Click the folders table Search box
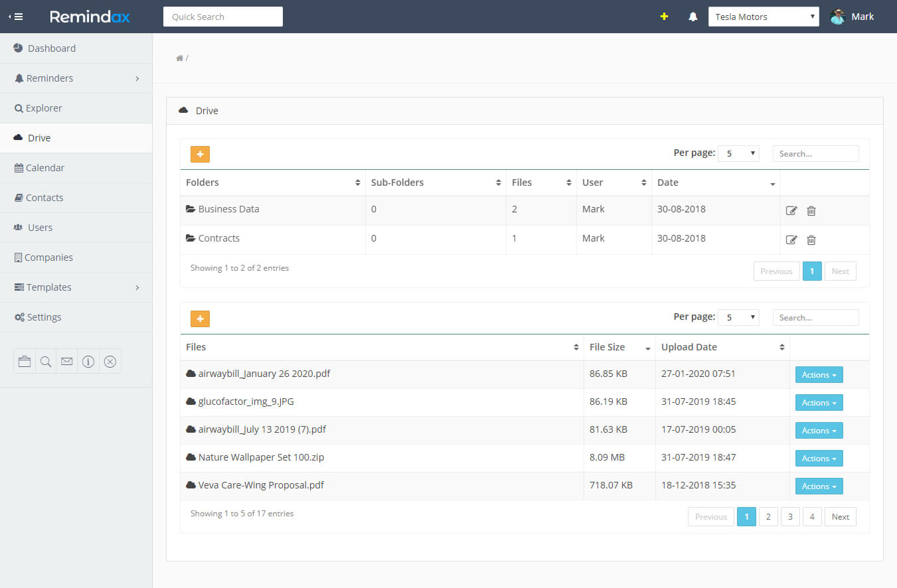Viewport: 897px width, 588px height. click(816, 153)
